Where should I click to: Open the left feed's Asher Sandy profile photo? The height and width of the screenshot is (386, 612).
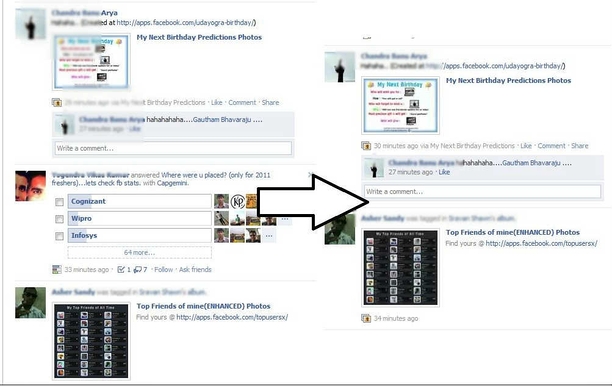tap(30, 303)
